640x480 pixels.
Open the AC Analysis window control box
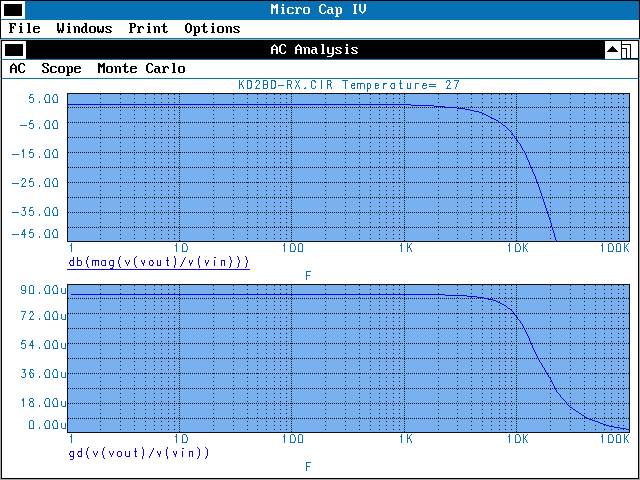tap(13, 50)
